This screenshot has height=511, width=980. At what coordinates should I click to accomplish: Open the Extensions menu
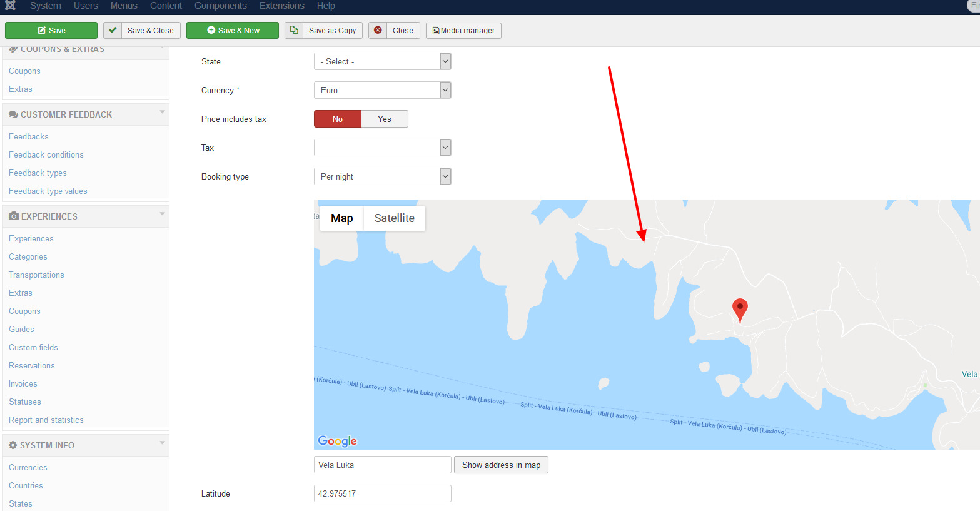pyautogui.click(x=281, y=6)
